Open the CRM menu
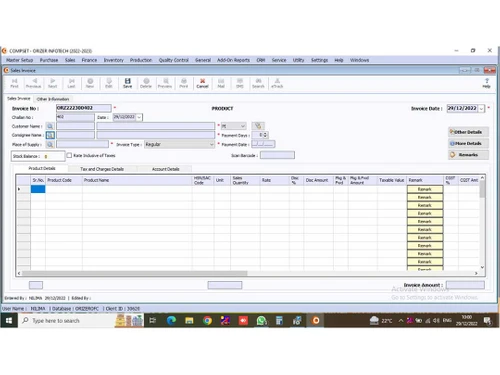 click(x=261, y=60)
